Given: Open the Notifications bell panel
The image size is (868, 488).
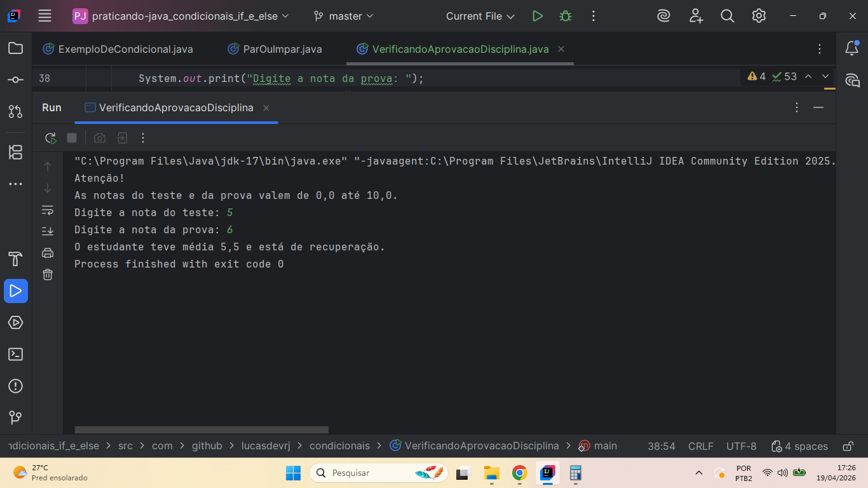Looking at the screenshot, I should click(x=851, y=48).
